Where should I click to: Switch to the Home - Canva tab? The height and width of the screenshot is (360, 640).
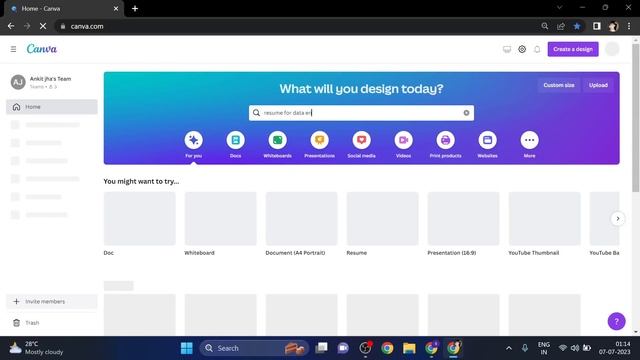click(x=64, y=9)
